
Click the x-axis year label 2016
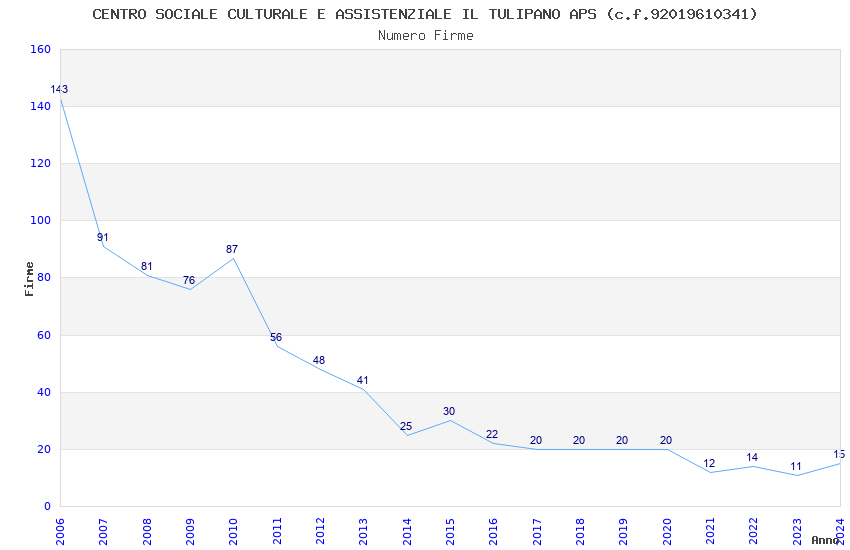pyautogui.click(x=493, y=532)
